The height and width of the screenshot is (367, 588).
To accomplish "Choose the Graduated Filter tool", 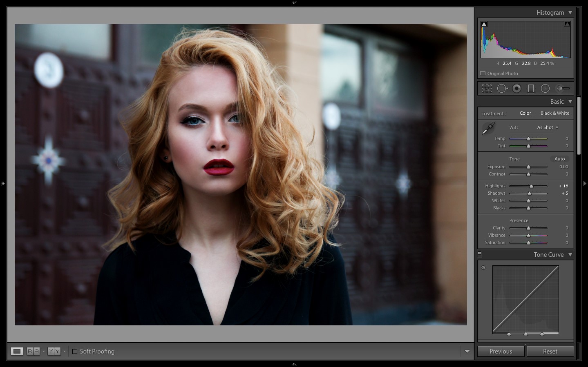I will coord(531,89).
